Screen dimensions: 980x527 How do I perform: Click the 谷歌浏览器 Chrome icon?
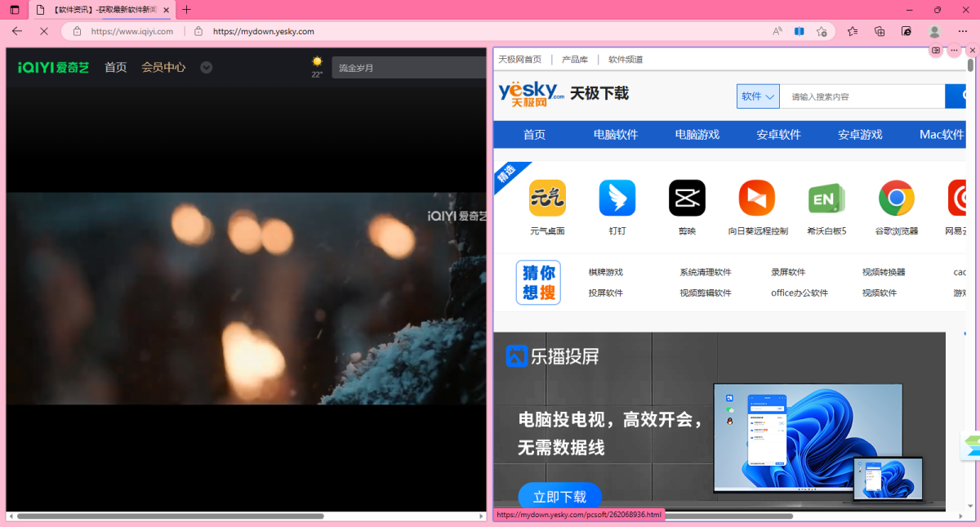click(x=896, y=198)
